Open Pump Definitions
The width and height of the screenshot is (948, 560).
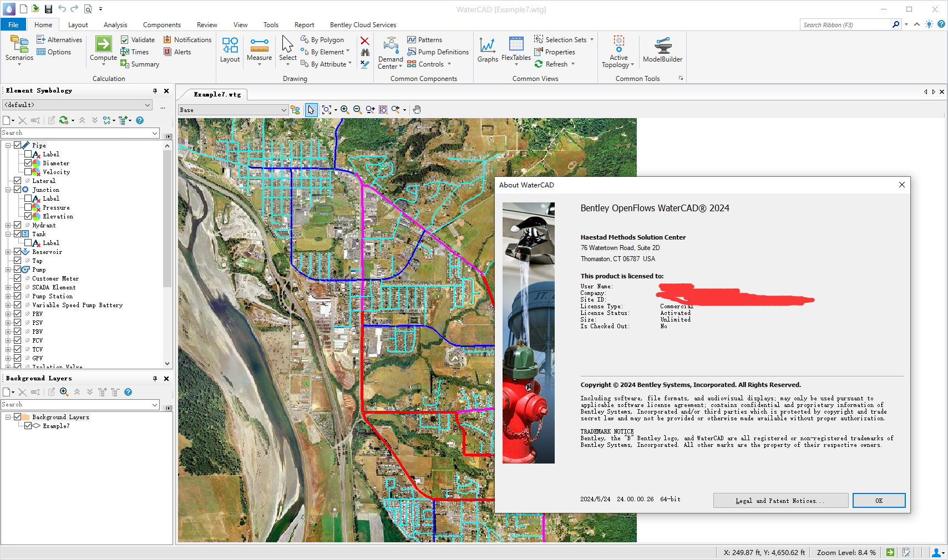(438, 52)
